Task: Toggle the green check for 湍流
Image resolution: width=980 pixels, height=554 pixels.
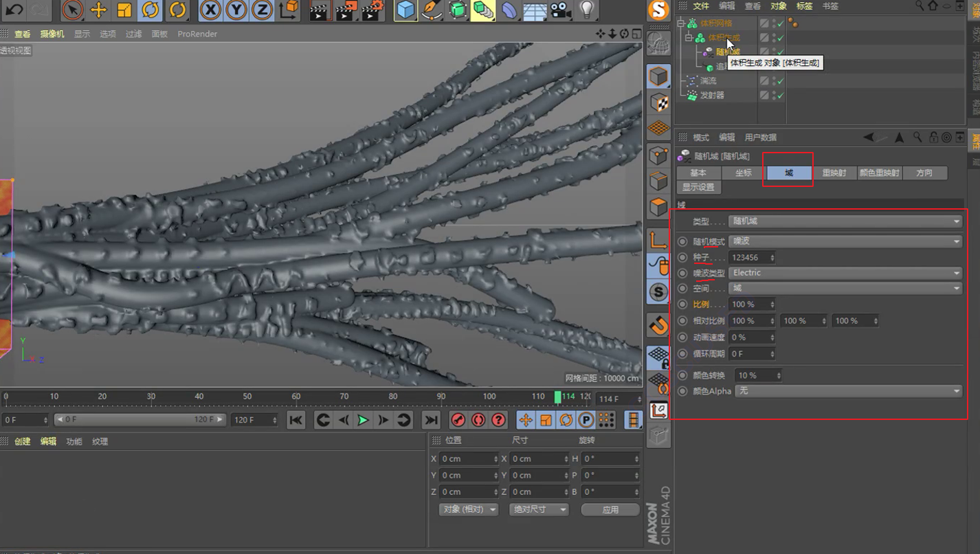Action: pos(781,81)
